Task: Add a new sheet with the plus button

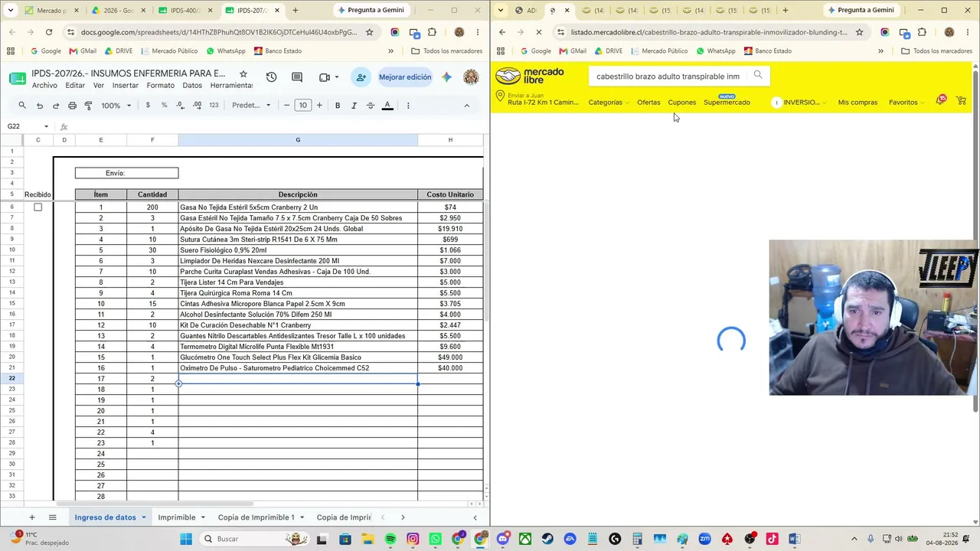Action: (31, 517)
